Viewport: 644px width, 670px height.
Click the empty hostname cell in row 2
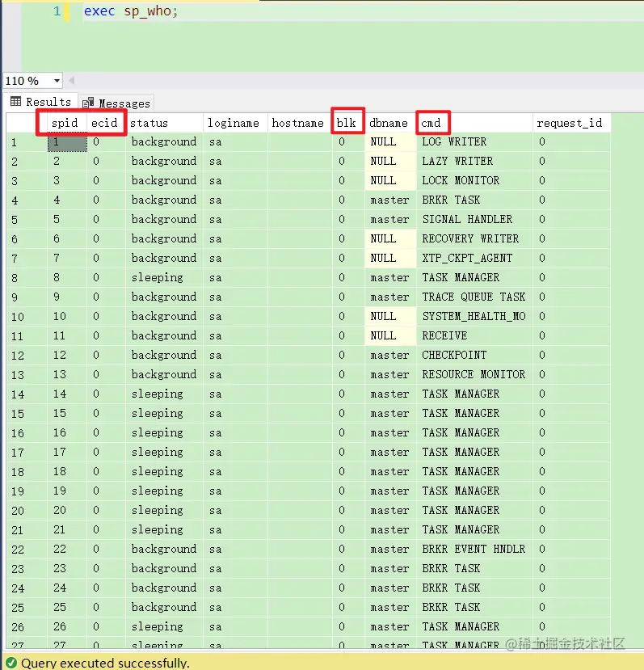tap(300, 161)
